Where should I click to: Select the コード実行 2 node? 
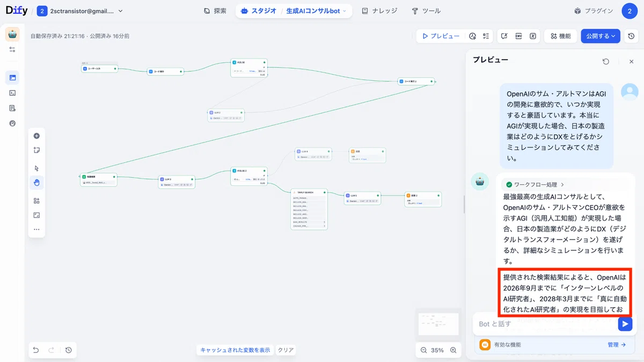(x=416, y=81)
